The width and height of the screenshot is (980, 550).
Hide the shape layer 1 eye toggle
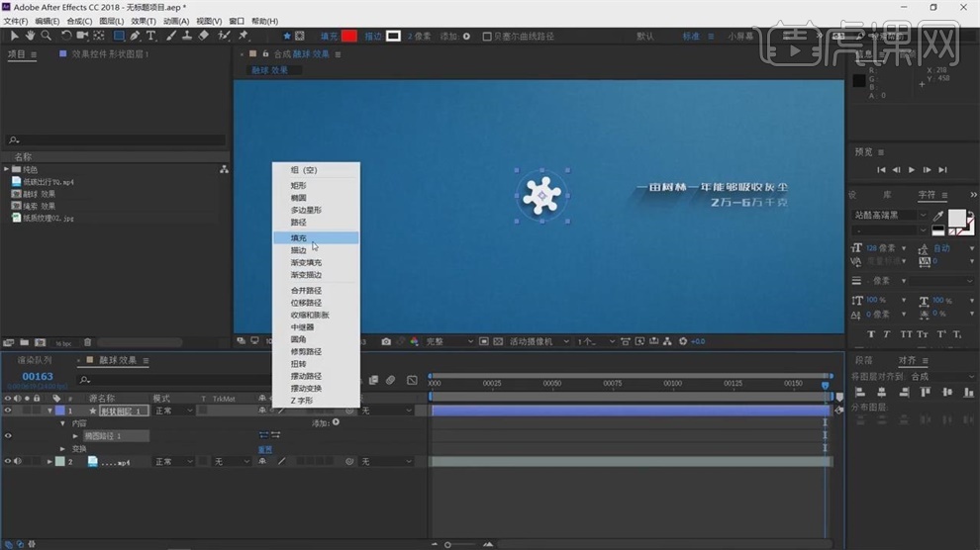click(x=8, y=411)
